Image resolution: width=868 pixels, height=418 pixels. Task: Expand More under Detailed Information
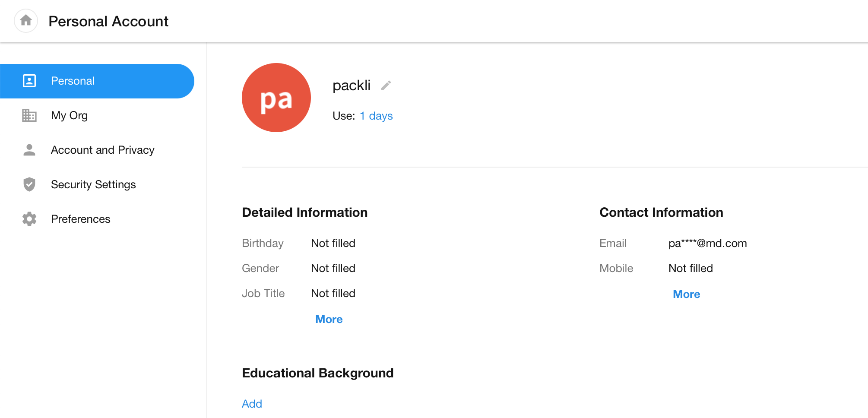click(329, 319)
